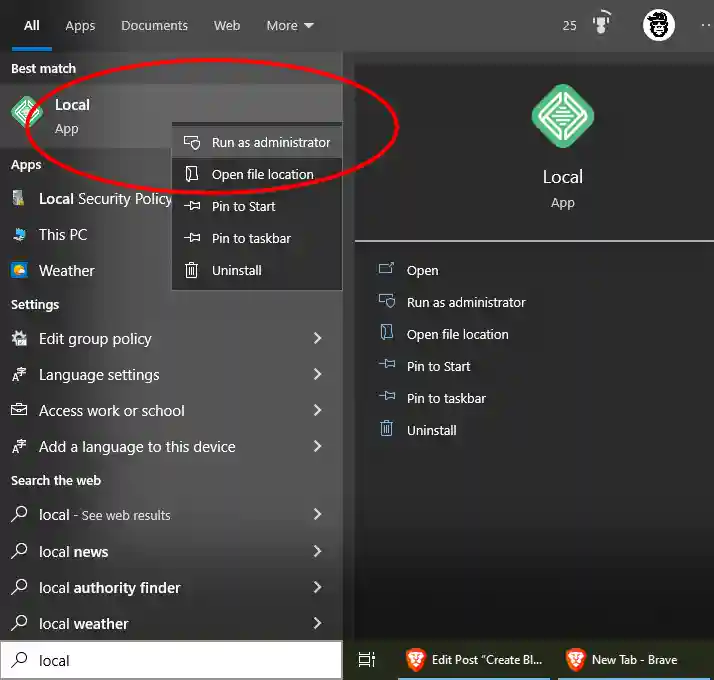Open the This PC result
This screenshot has height=680, width=714.
[86, 235]
